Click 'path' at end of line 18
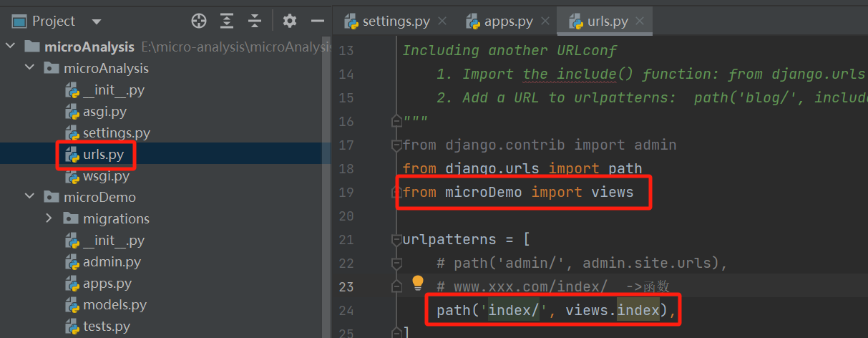Image resolution: width=868 pixels, height=338 pixels. [625, 169]
